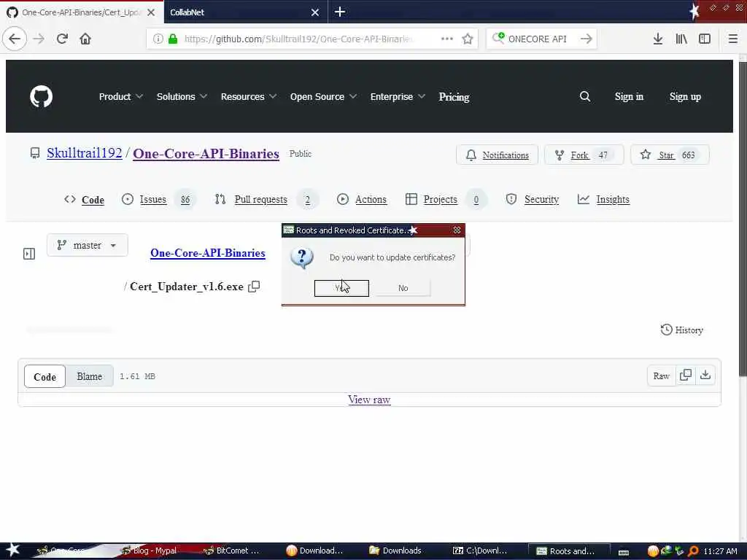Open the Blog - Mypal taskbar item

149,551
